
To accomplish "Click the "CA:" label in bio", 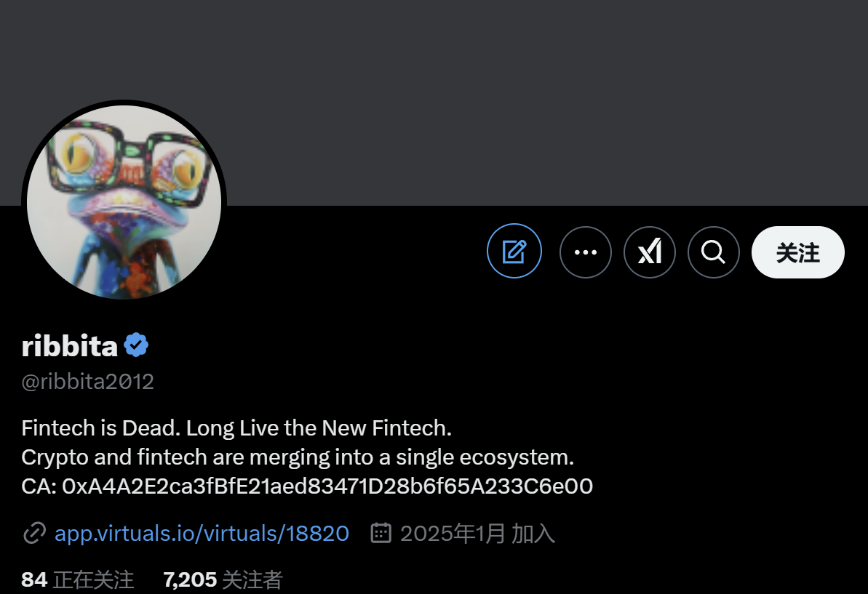I will point(39,486).
